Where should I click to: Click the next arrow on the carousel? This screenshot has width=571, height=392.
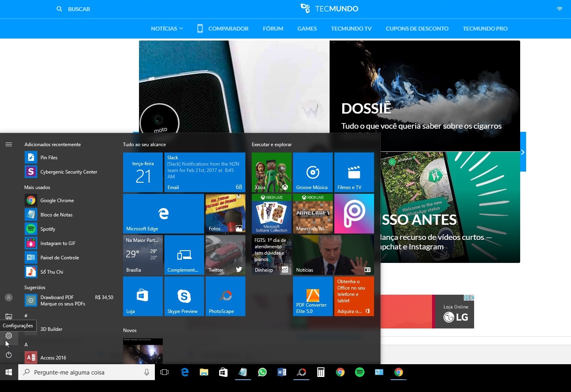(x=523, y=152)
